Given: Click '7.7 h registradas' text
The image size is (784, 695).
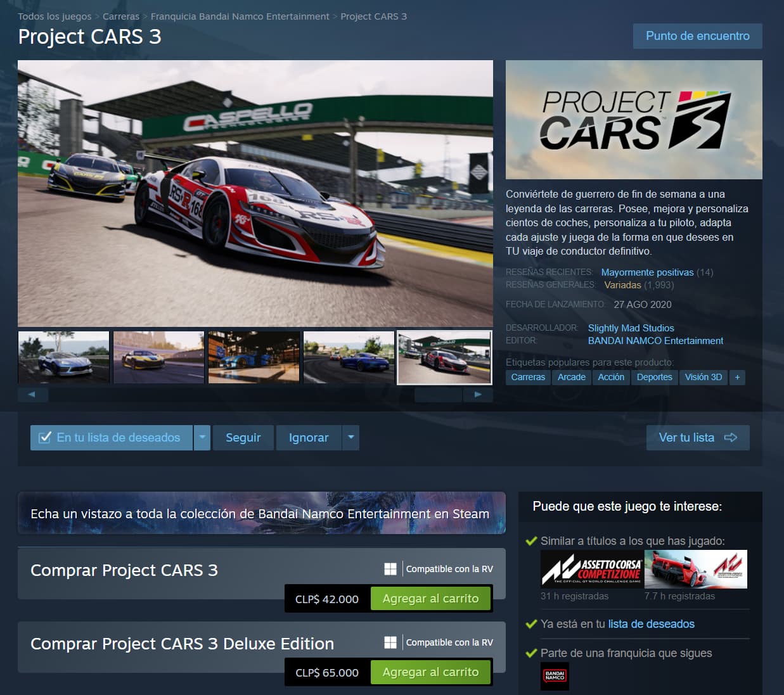Looking at the screenshot, I should point(679,596).
